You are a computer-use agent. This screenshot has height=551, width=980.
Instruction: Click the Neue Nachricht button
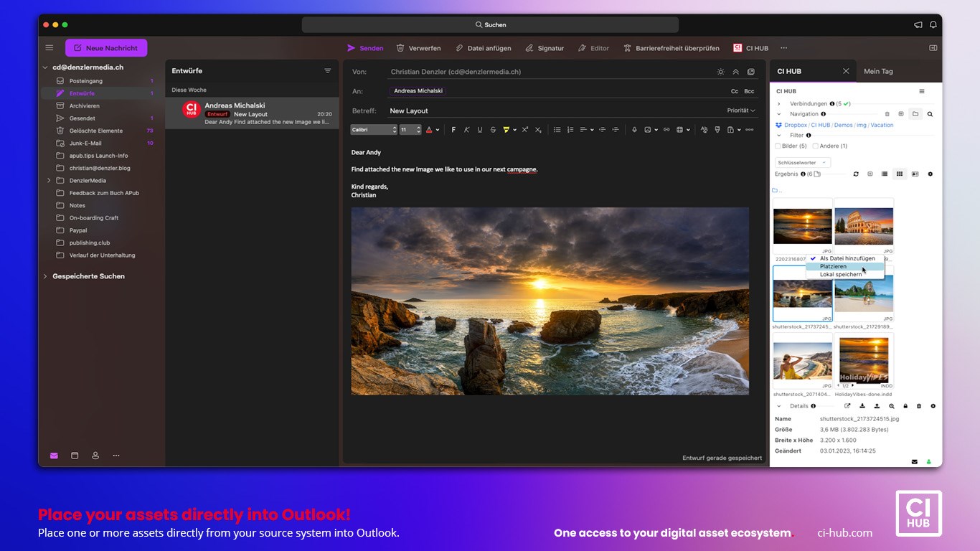[106, 48]
